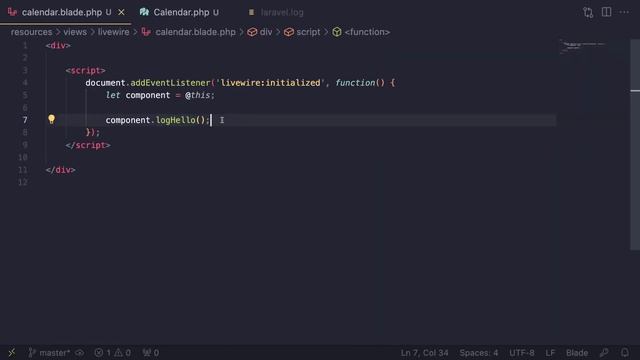Image resolution: width=640 pixels, height=360 pixels.
Task: Click the PHP file icon on Calendar.php tab
Action: pos(144,12)
